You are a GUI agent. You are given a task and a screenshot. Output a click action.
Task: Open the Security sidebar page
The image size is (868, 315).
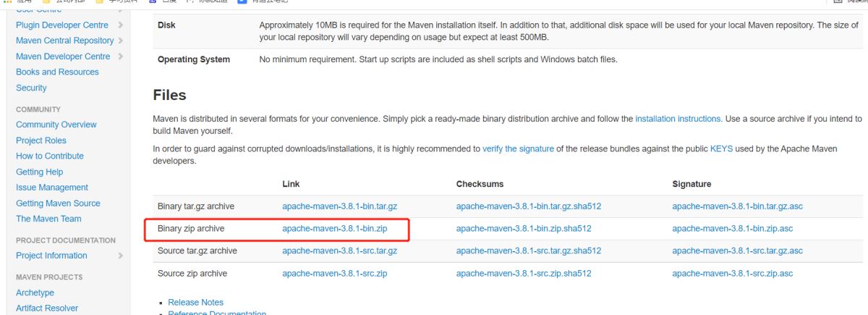pyautogui.click(x=31, y=88)
